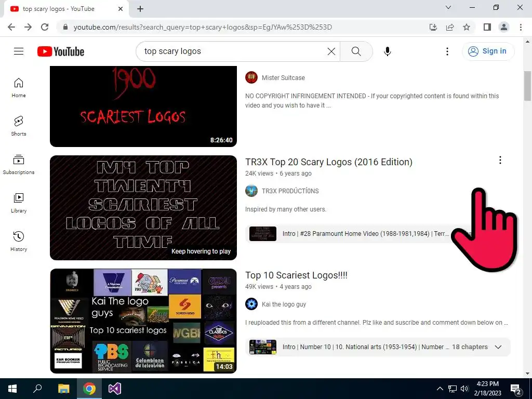This screenshot has height=399, width=532.
Task: Click Kai video chapter preview thumbnail
Action: 263,347
